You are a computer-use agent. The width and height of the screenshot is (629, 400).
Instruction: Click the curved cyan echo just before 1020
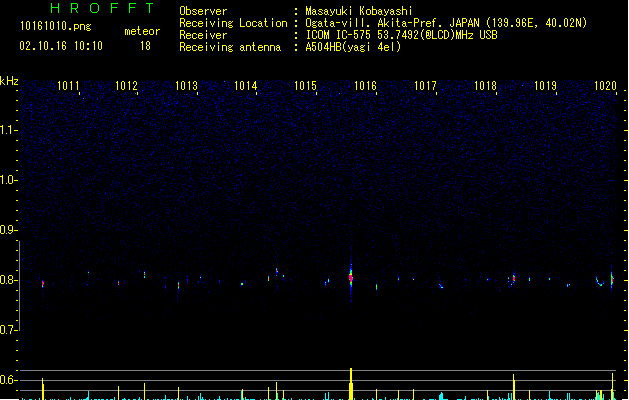point(600,282)
